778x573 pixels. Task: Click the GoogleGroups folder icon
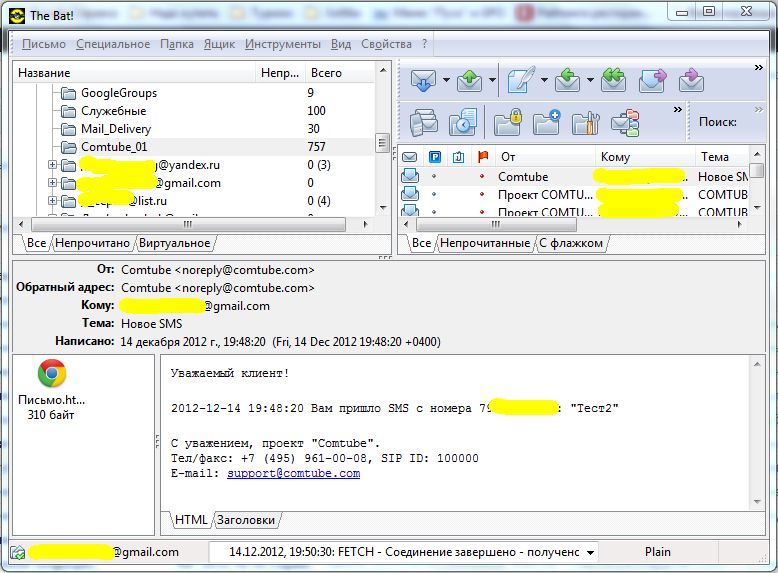pyautogui.click(x=68, y=93)
